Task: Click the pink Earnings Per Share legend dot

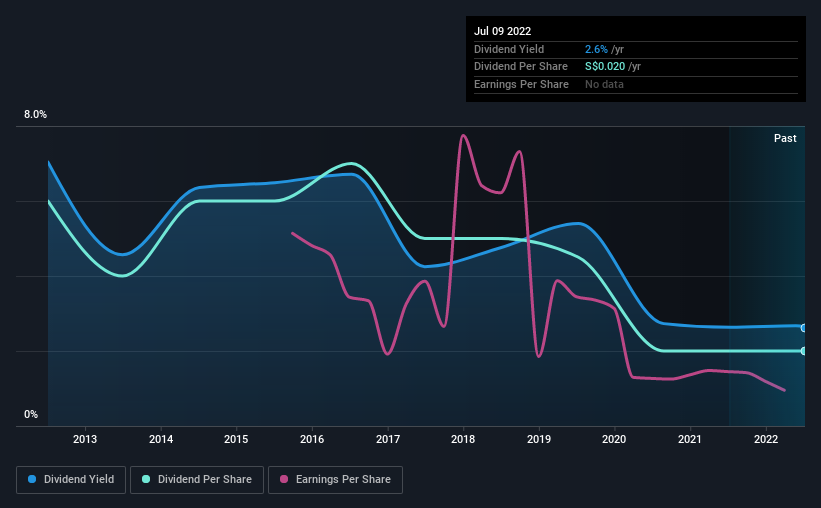Action: coord(284,479)
